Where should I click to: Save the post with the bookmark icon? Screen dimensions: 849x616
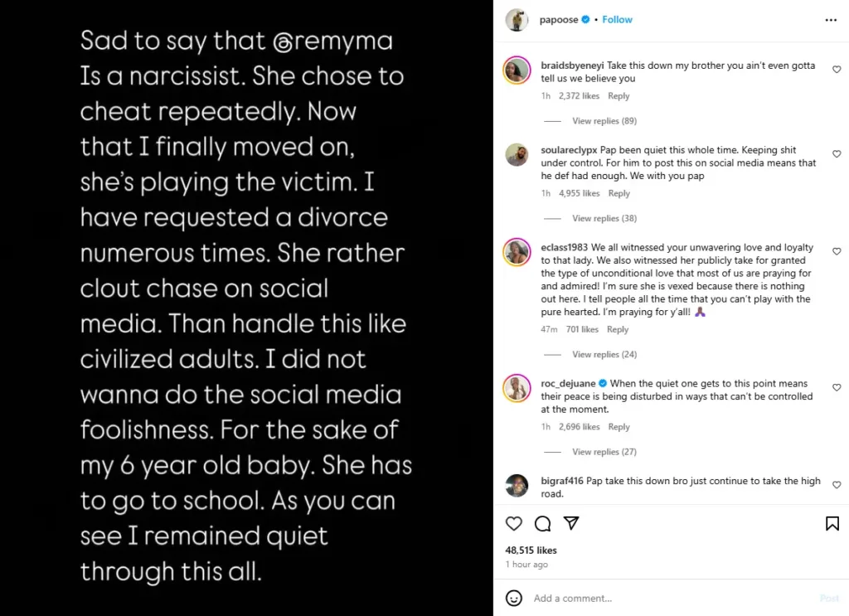832,523
